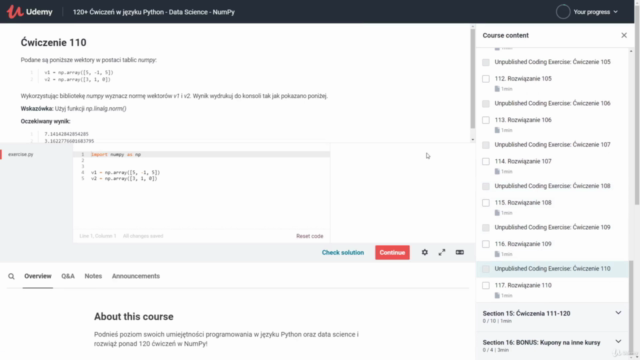Tick checkbox for Coding Exercise Ćwiczenie 110

pos(486,269)
